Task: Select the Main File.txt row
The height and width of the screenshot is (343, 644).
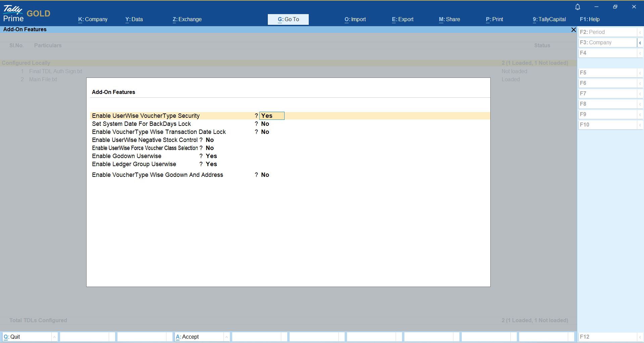Action: [43, 80]
